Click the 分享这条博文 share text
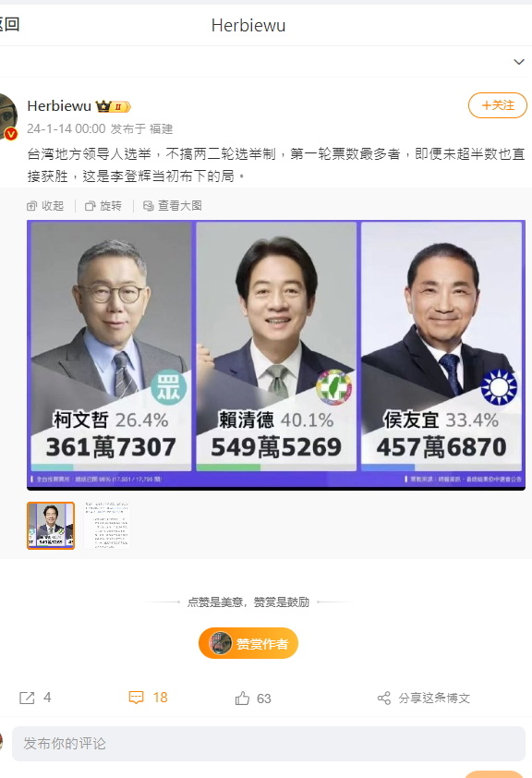 click(434, 699)
